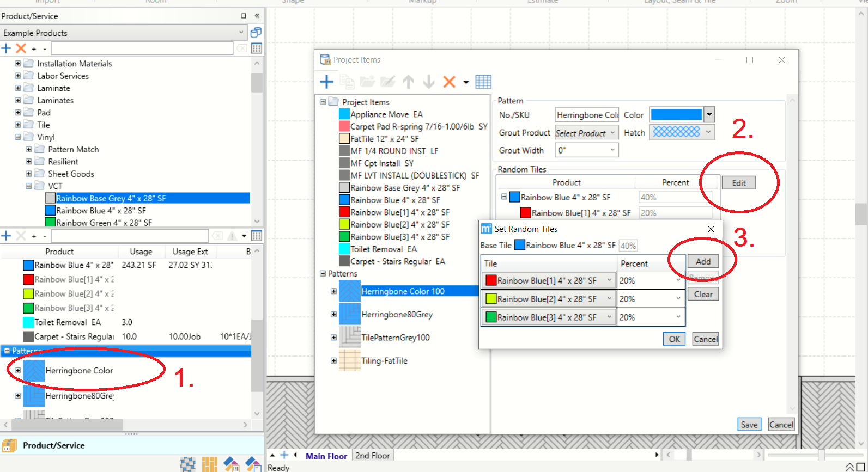Screen dimensions: 868x472
Task: Click the red X delete icon in Project Items
Action: pyautogui.click(x=449, y=82)
